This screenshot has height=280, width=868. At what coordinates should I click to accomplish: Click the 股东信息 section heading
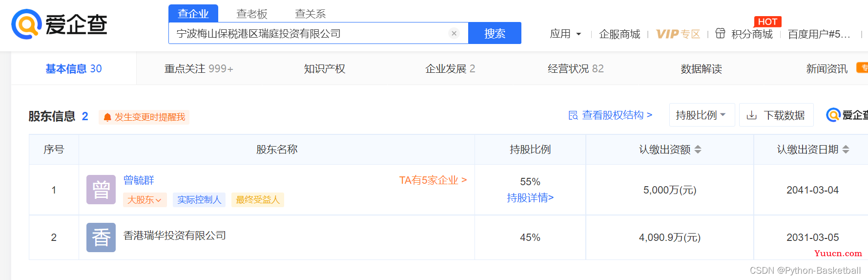tap(52, 116)
